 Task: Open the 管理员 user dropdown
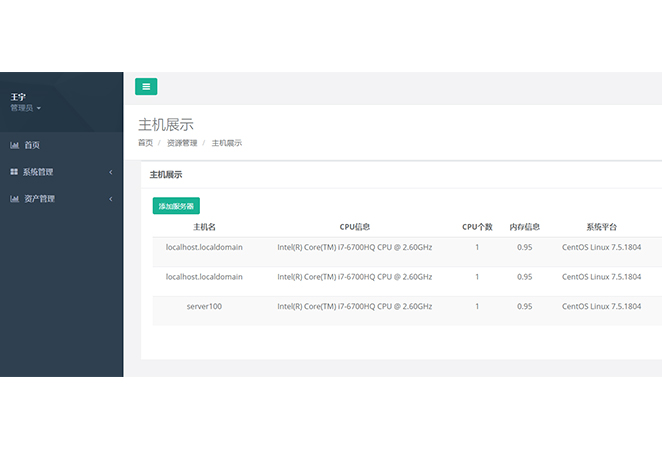(x=25, y=108)
